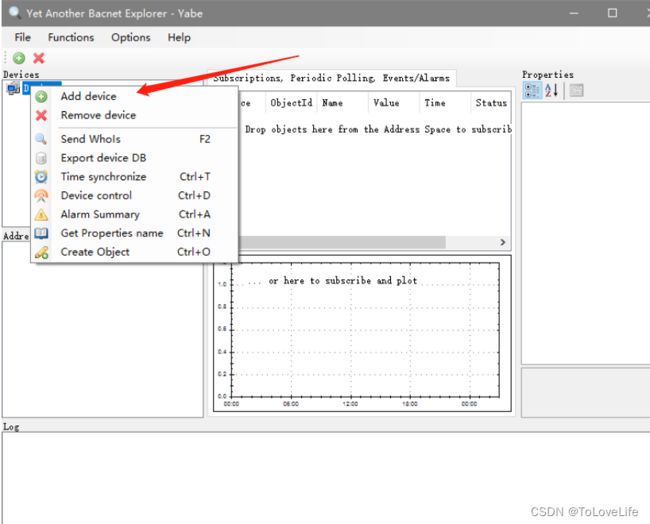Select the Devices tree root computer icon
The width and height of the screenshot is (650, 524).
13,88
